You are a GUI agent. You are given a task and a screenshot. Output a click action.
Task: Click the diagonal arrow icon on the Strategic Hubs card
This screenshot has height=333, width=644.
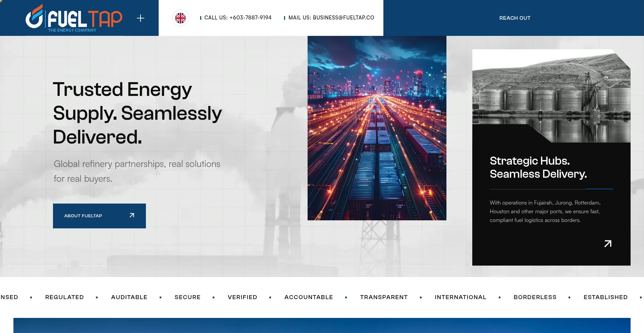607,244
